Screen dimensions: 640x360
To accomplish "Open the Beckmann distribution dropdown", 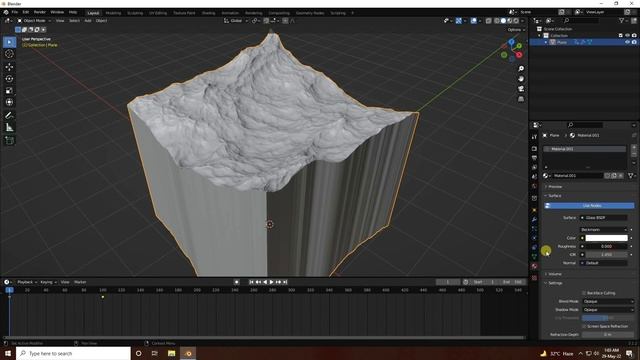I will [604, 230].
